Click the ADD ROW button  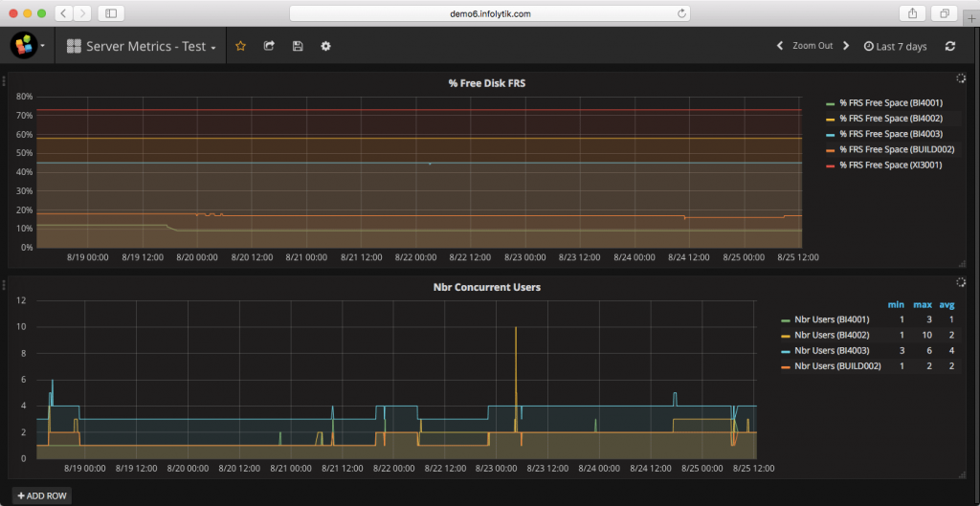pos(41,495)
